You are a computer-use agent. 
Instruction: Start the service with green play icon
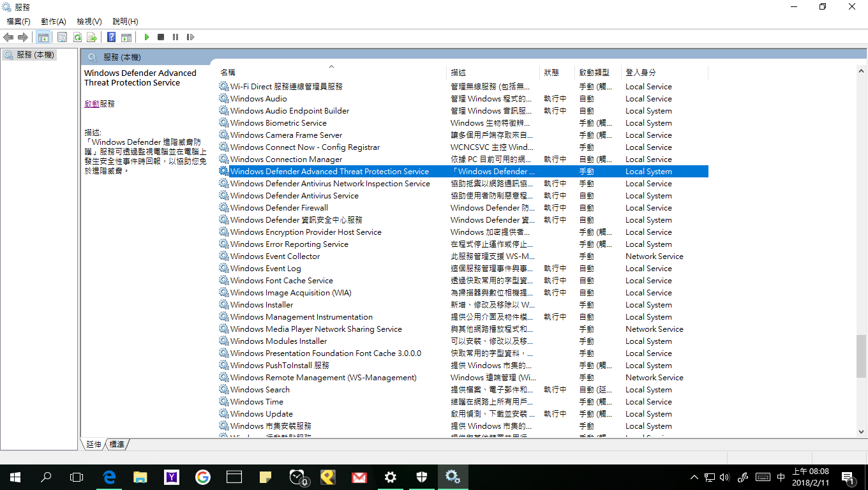147,38
